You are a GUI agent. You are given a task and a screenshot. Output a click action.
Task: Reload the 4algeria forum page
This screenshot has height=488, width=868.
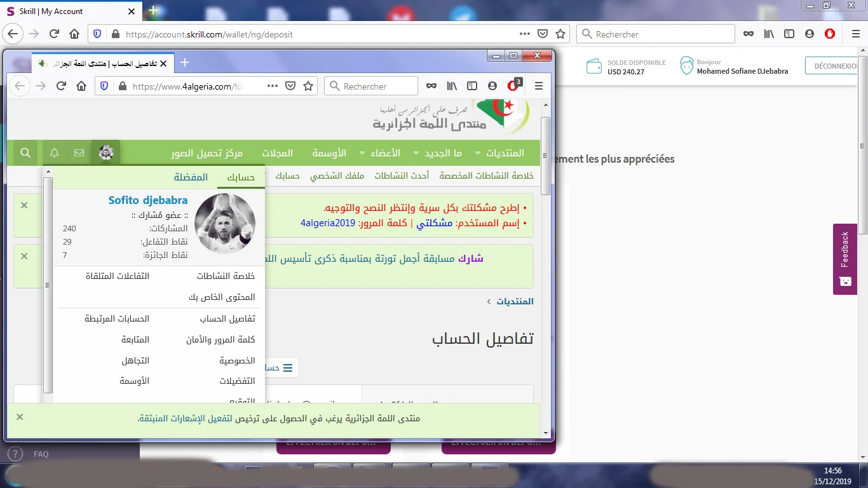click(x=62, y=86)
